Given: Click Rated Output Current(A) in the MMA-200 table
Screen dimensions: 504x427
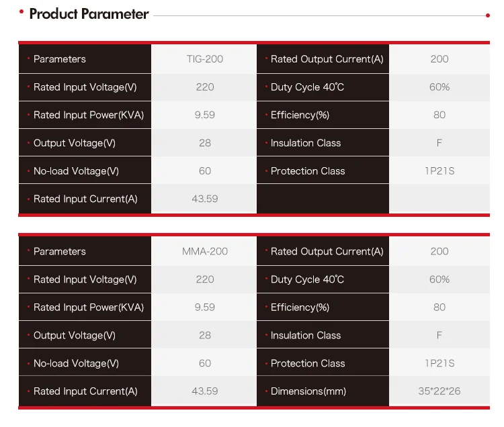Looking at the screenshot, I should point(327,252).
